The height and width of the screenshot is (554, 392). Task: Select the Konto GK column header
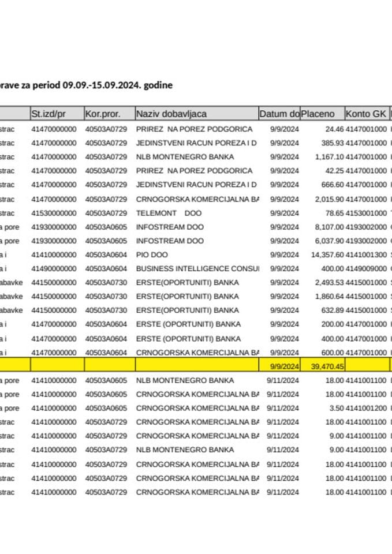(x=368, y=114)
